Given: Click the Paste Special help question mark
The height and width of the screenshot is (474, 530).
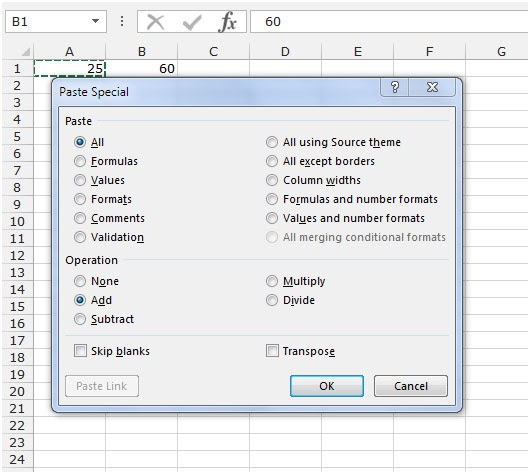Looking at the screenshot, I should pos(395,87).
